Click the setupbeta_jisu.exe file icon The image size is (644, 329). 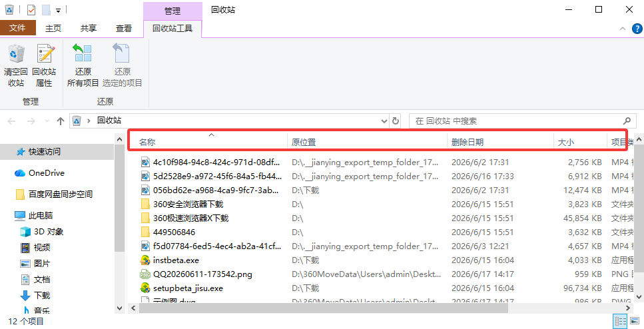145,288
